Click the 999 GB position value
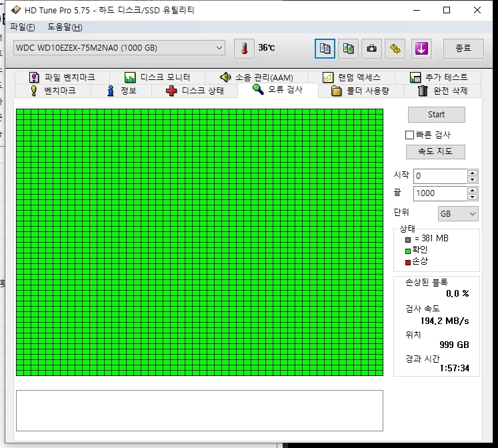 [454, 345]
